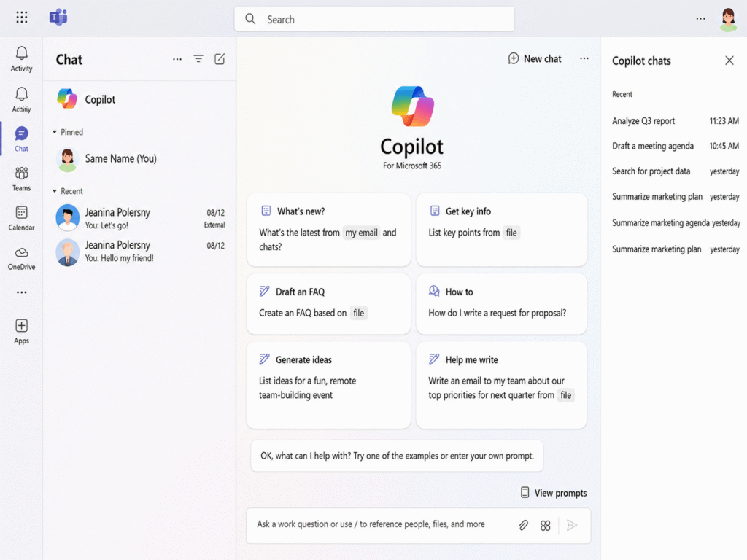Open 'Draft a meeting agenda' Copilot chat

676,146
